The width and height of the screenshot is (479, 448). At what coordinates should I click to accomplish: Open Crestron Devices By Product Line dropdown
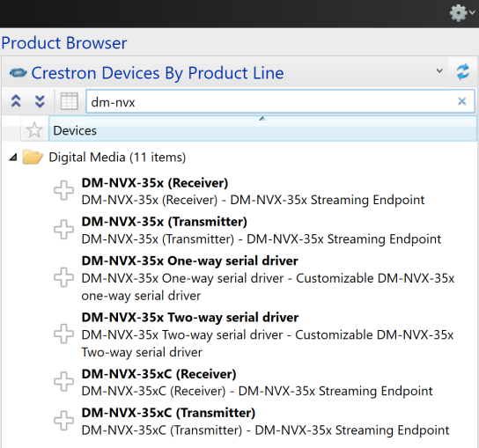[x=439, y=71]
